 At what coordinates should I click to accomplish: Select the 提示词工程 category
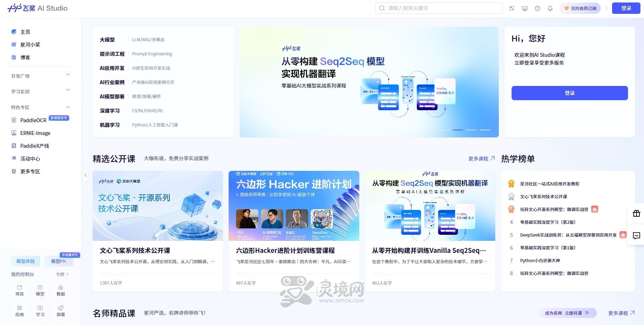click(x=112, y=54)
